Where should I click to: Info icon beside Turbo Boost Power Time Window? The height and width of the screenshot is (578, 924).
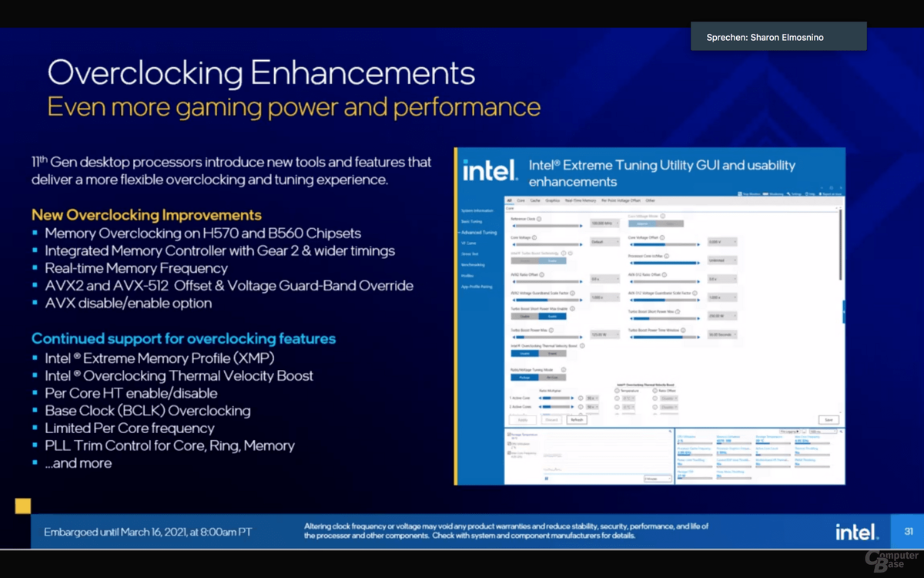683,330
